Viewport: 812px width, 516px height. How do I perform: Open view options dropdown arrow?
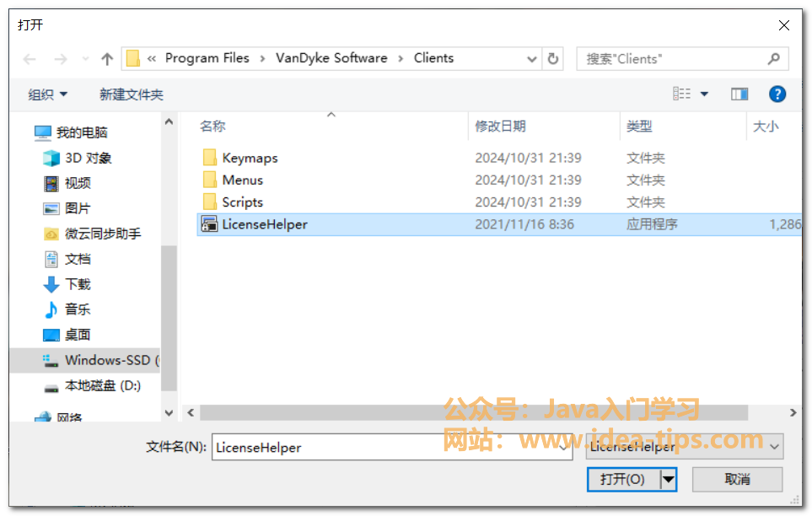pos(704,94)
